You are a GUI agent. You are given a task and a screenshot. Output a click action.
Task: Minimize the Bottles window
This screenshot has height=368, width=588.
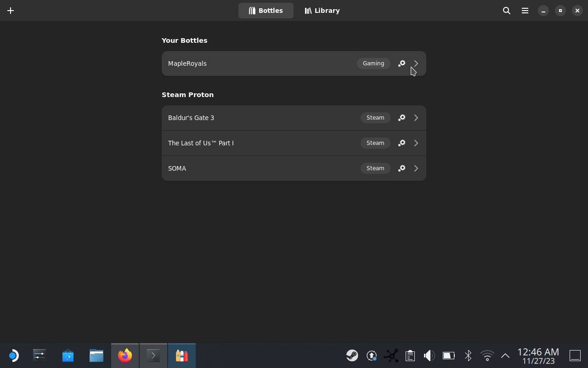(543, 11)
